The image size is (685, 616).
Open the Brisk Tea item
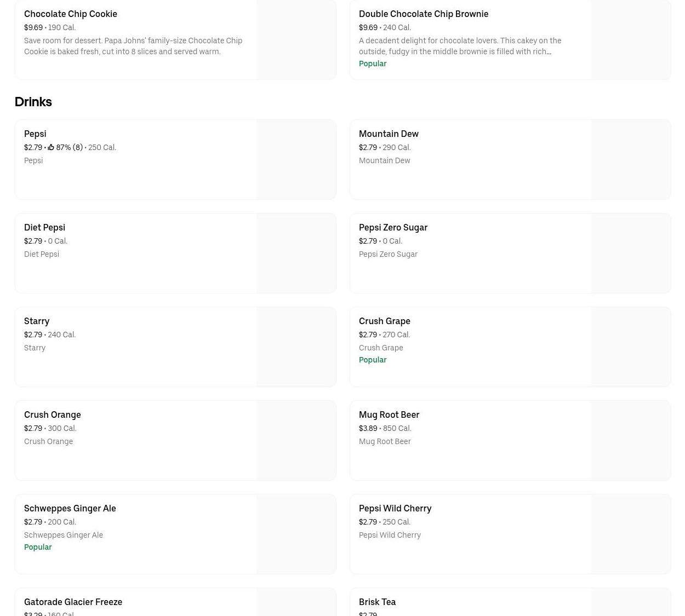[x=377, y=602]
